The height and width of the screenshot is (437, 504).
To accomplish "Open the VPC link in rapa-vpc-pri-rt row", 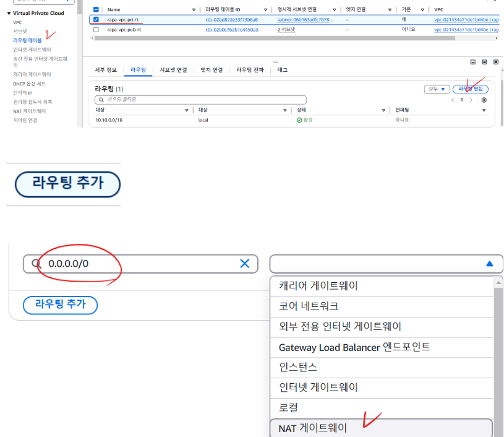I will pos(466,20).
